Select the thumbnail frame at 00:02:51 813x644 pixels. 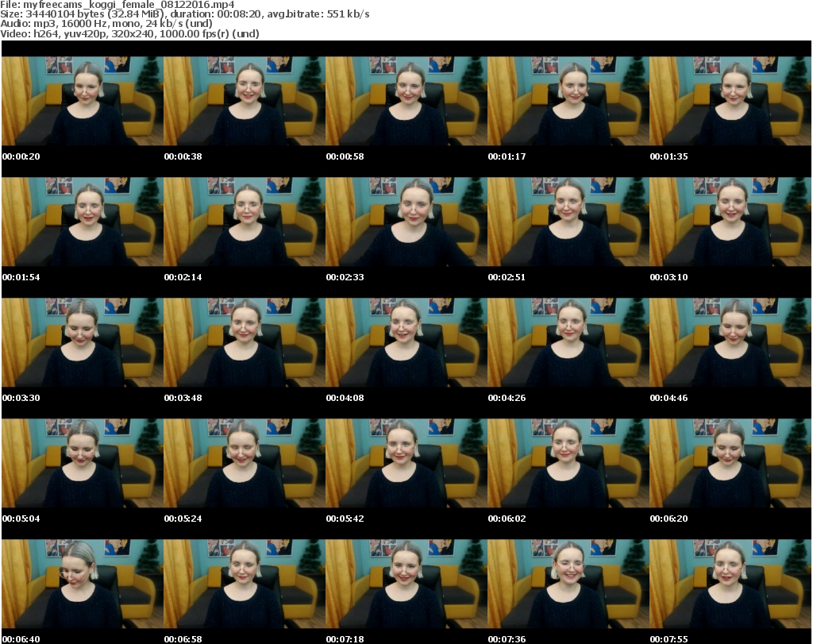click(x=568, y=222)
